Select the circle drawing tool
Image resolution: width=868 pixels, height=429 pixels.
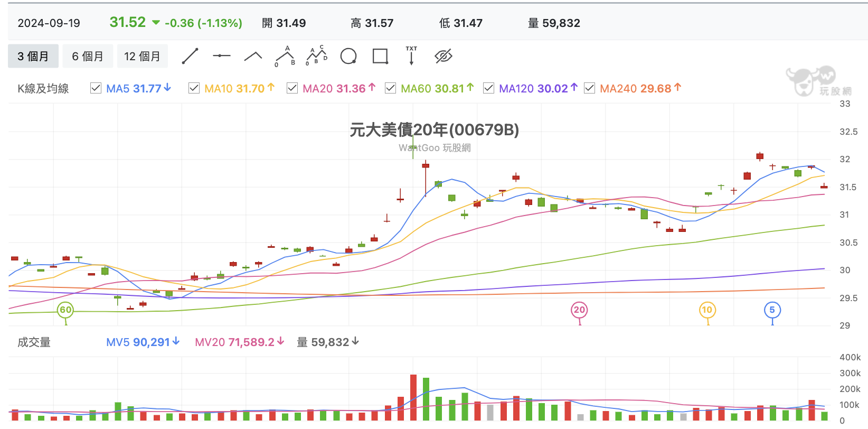[x=348, y=56]
